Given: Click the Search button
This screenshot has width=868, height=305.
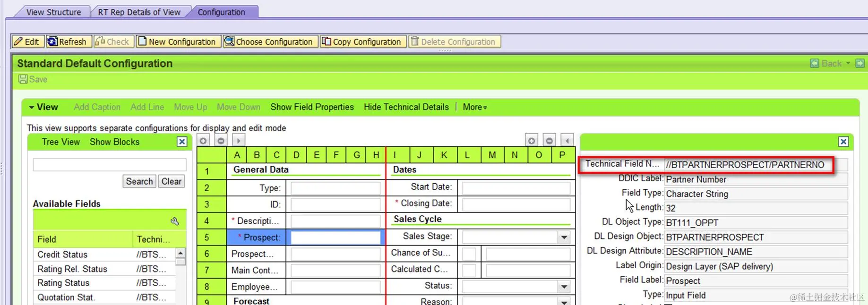Looking at the screenshot, I should (139, 181).
